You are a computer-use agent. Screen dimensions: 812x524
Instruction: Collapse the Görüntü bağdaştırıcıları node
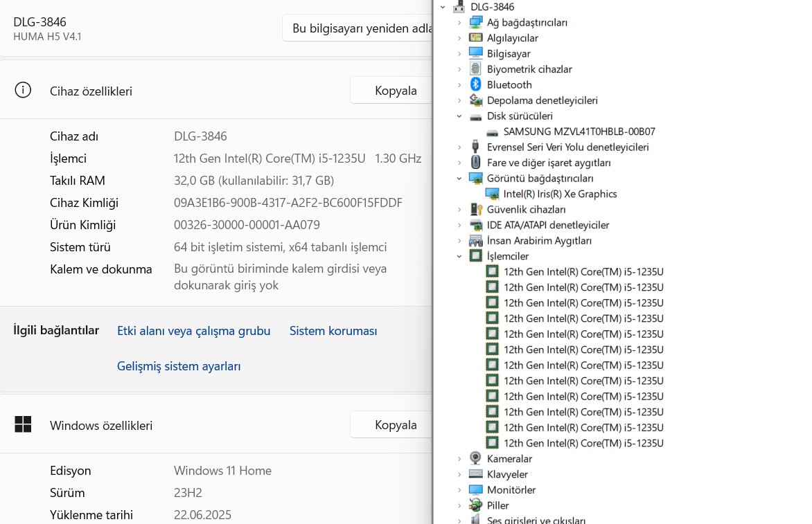pos(459,178)
